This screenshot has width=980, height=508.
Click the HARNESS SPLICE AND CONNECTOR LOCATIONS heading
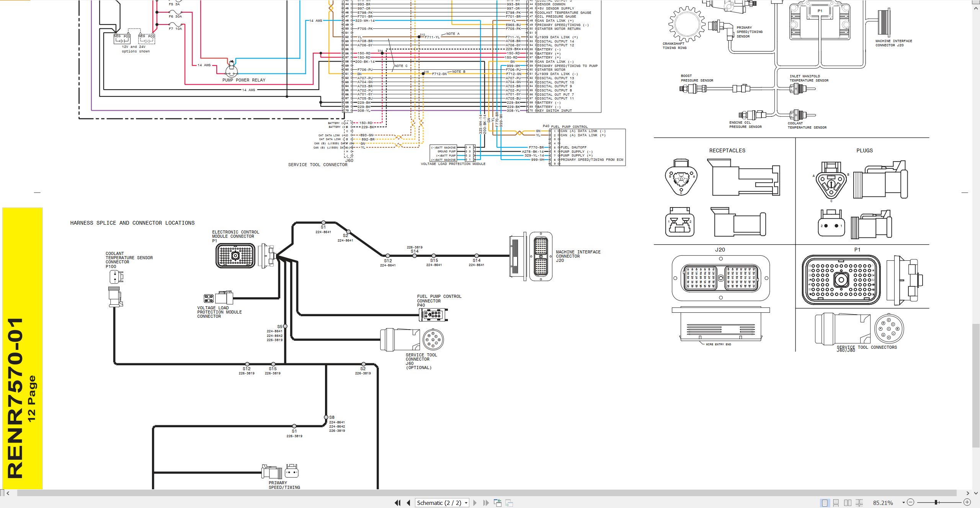click(x=132, y=223)
